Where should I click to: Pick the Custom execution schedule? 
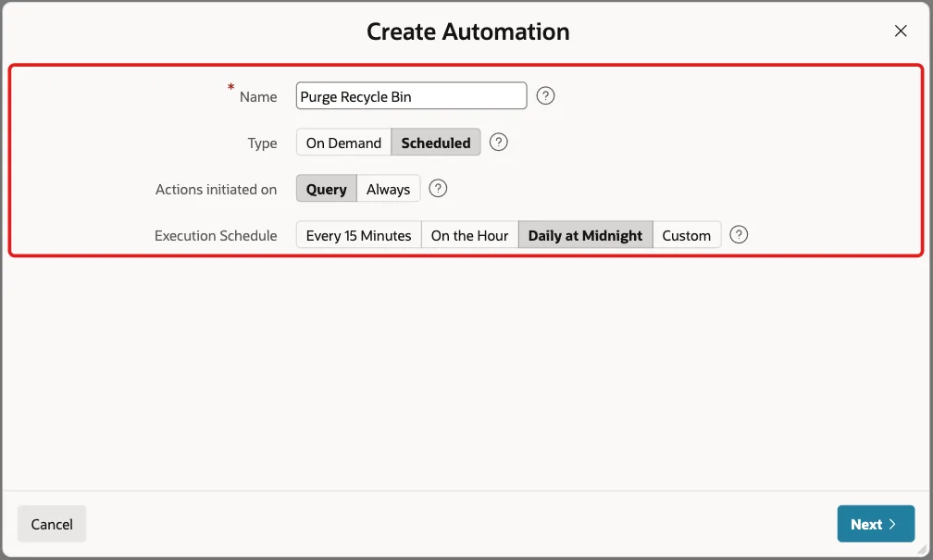tap(686, 236)
